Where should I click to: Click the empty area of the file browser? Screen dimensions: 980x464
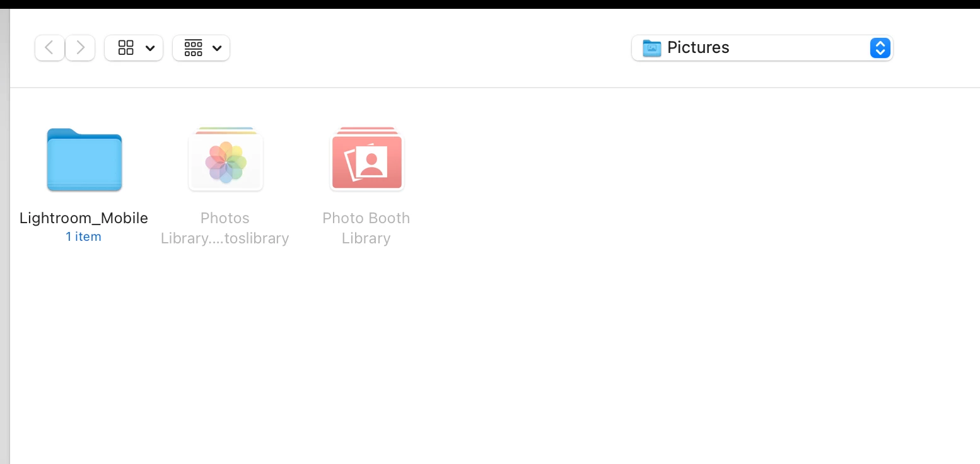(631, 315)
